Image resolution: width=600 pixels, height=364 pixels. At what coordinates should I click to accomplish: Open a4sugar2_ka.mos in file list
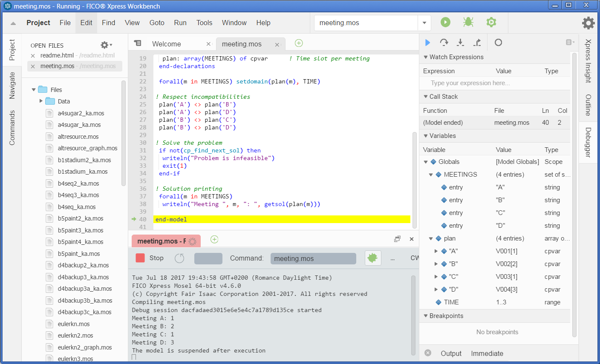pos(81,113)
